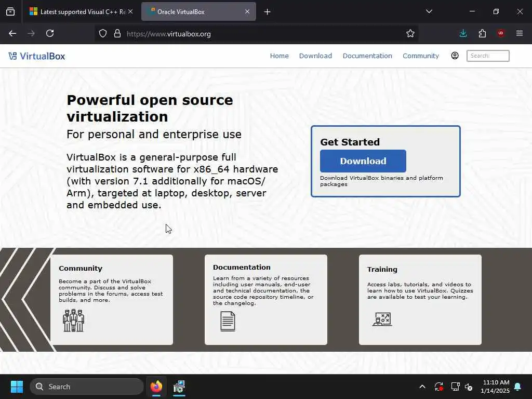
Task: View site security padlock information
Action: (x=117, y=34)
